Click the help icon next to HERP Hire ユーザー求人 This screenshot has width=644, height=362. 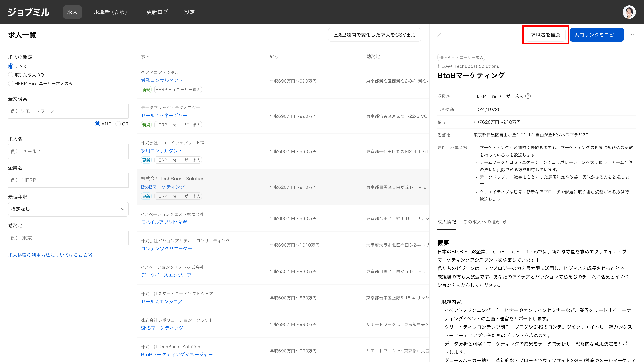point(528,96)
